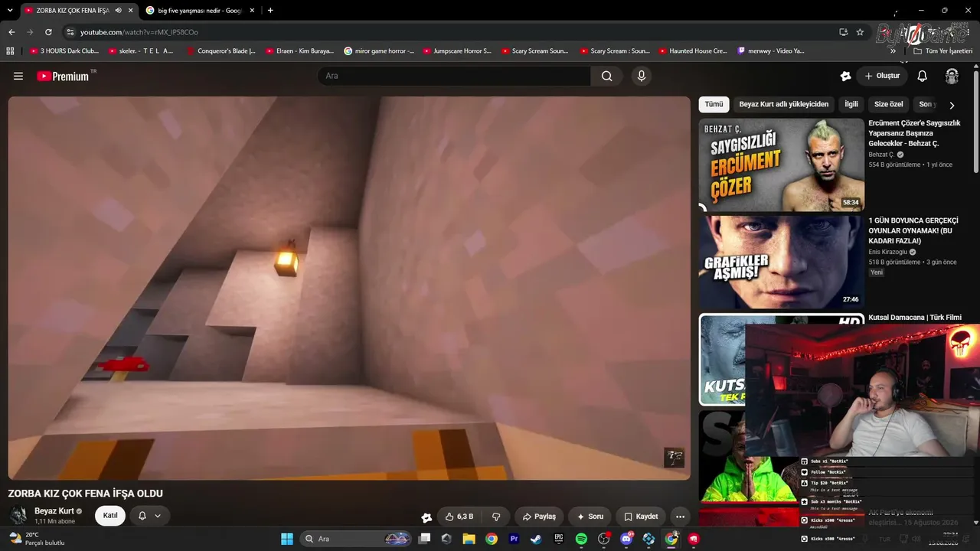
Task: Show hidden bookmarks with the double chevron
Action: pos(893,51)
